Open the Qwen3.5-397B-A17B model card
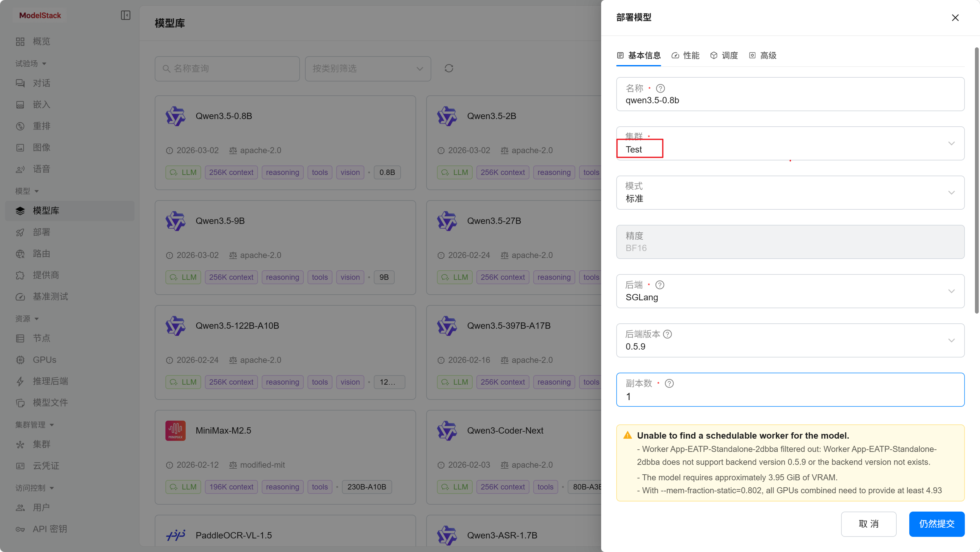Image resolution: width=980 pixels, height=552 pixels. [514, 352]
